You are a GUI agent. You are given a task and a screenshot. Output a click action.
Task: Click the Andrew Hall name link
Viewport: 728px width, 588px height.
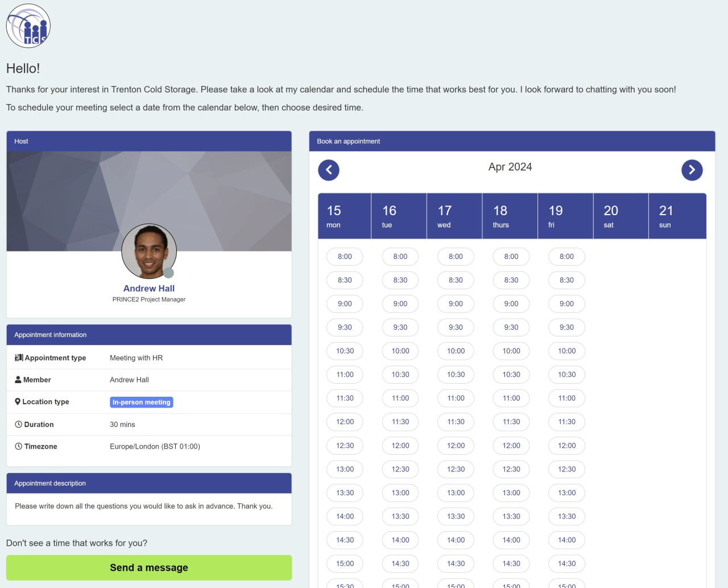click(149, 289)
